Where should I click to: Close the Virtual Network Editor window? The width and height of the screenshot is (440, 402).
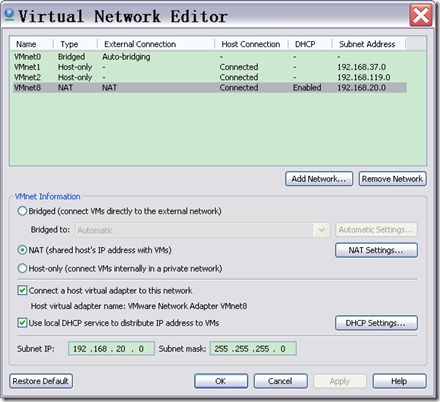pyautogui.click(x=421, y=15)
